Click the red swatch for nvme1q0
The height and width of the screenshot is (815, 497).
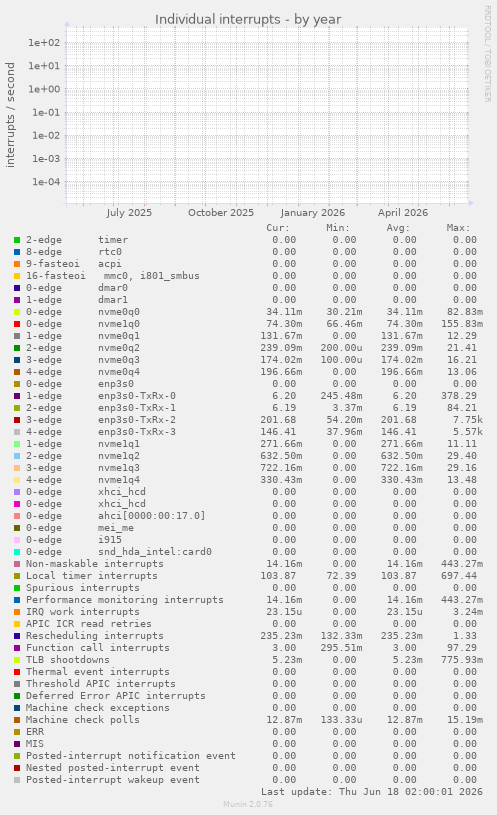17,324
